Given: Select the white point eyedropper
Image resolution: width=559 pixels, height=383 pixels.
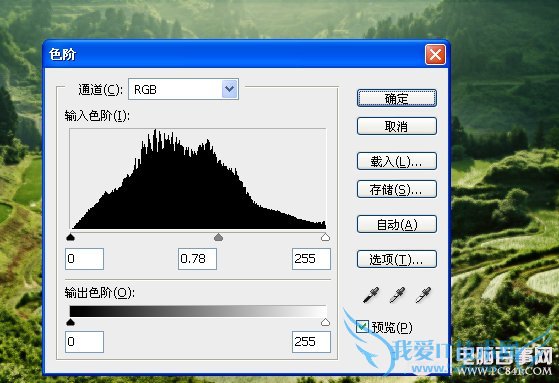Looking at the screenshot, I should point(423,295).
